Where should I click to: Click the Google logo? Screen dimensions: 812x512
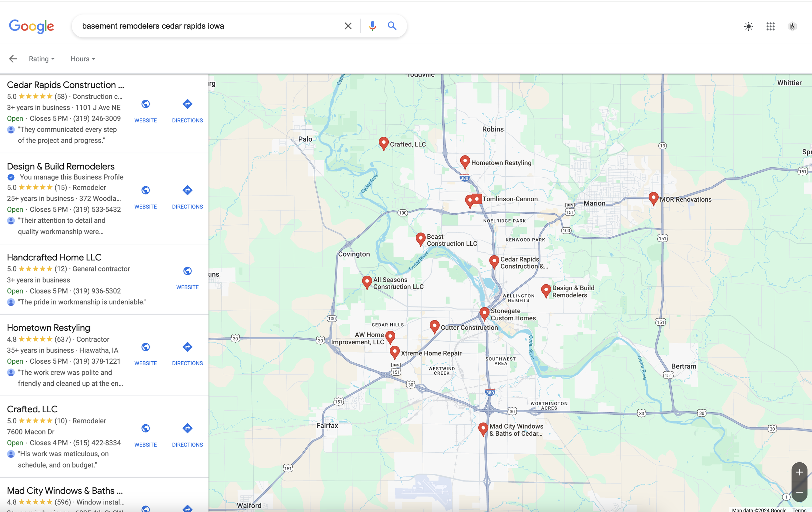[x=32, y=26]
